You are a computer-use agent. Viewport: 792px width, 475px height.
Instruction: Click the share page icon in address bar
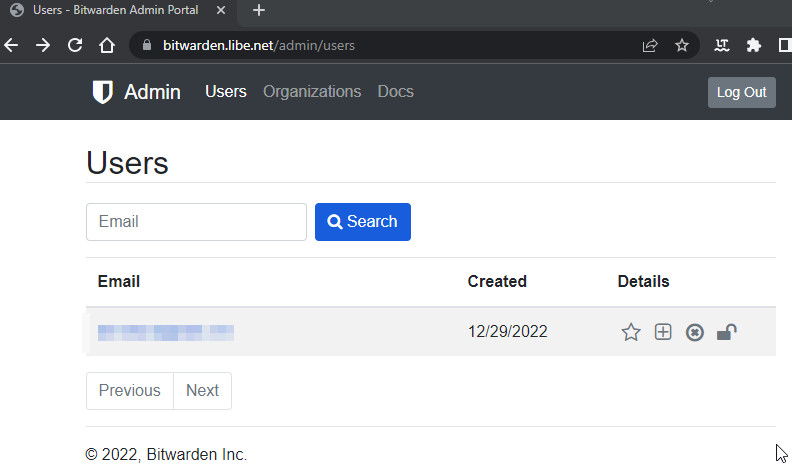650,45
